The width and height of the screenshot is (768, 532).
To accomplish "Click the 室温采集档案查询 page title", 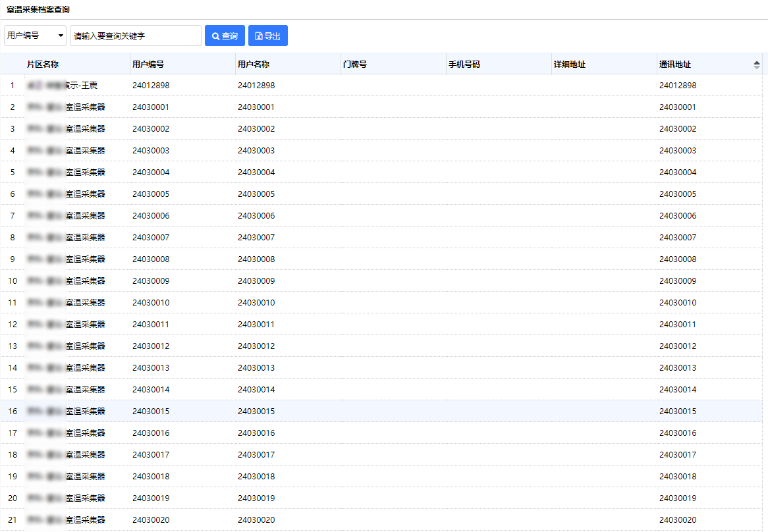I will coord(38,9).
